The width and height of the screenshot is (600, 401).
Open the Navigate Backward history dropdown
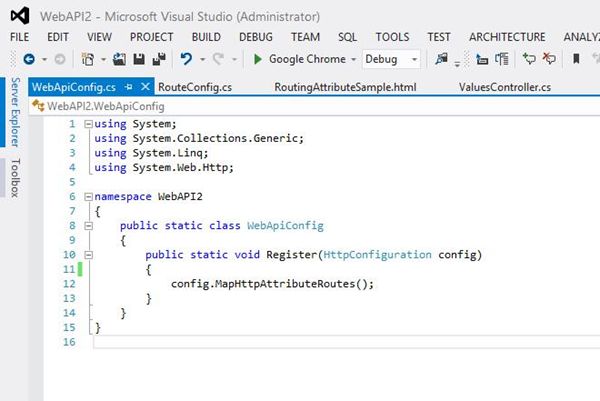44,59
